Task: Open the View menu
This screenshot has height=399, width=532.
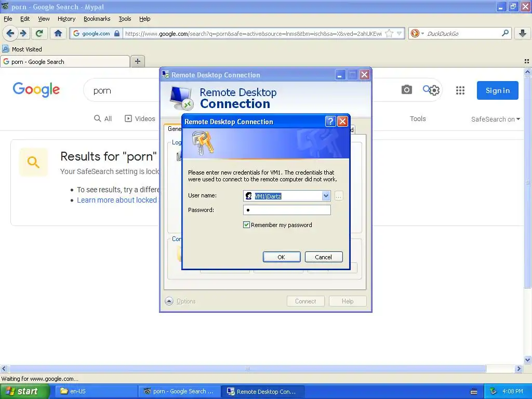Action: point(44,19)
